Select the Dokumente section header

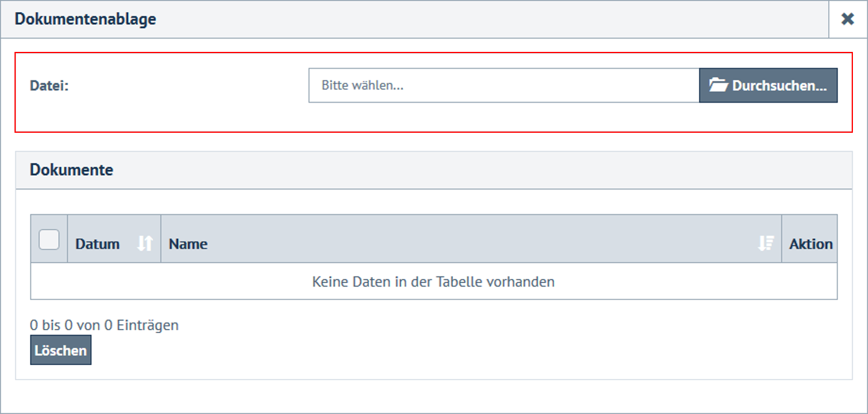[x=71, y=170]
